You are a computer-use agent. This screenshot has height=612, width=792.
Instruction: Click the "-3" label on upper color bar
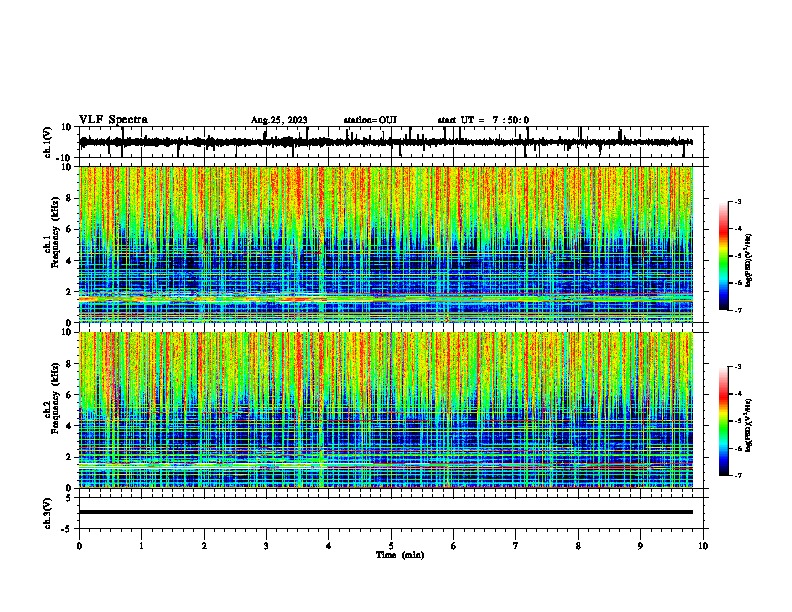click(738, 201)
